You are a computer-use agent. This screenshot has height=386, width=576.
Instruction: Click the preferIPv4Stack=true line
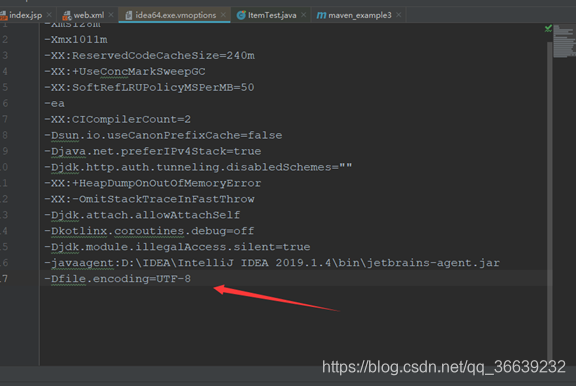152,151
